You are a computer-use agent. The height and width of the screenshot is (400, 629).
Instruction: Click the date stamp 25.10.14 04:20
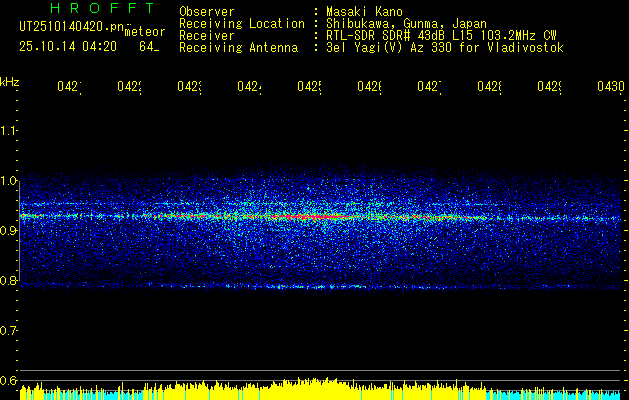point(68,47)
